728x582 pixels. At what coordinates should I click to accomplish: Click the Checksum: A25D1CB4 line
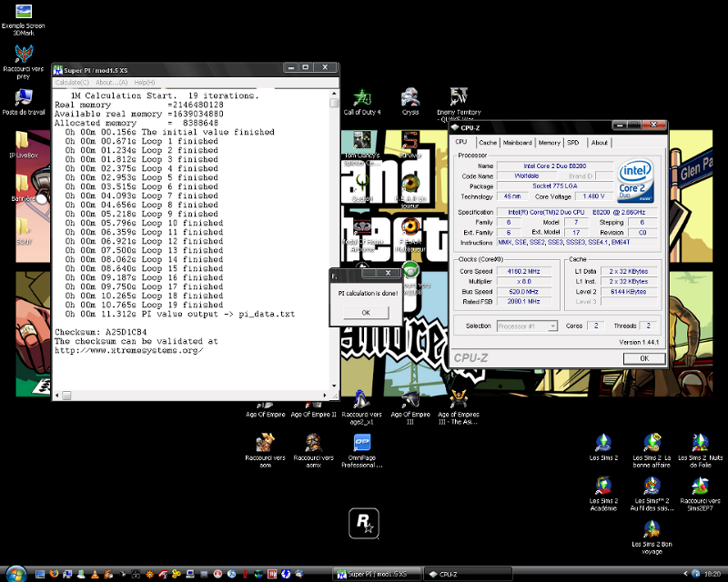tap(101, 332)
